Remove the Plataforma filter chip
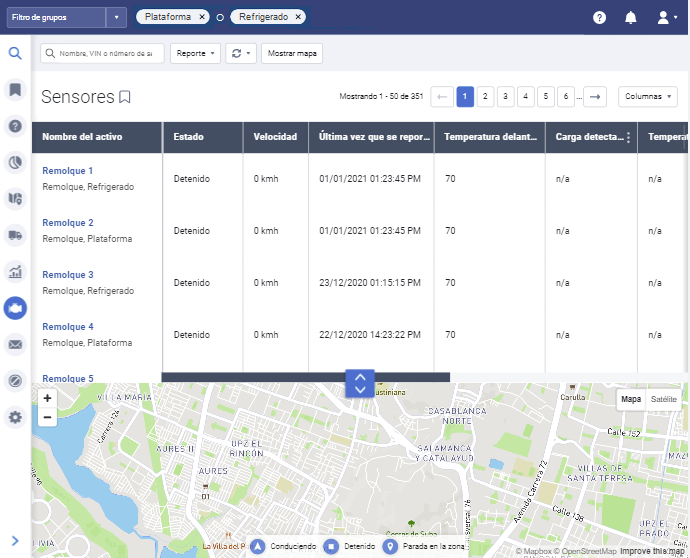690x558 pixels. (x=202, y=17)
